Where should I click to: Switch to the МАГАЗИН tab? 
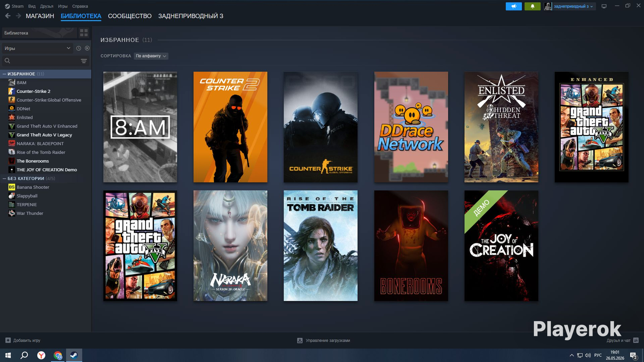[x=40, y=16]
